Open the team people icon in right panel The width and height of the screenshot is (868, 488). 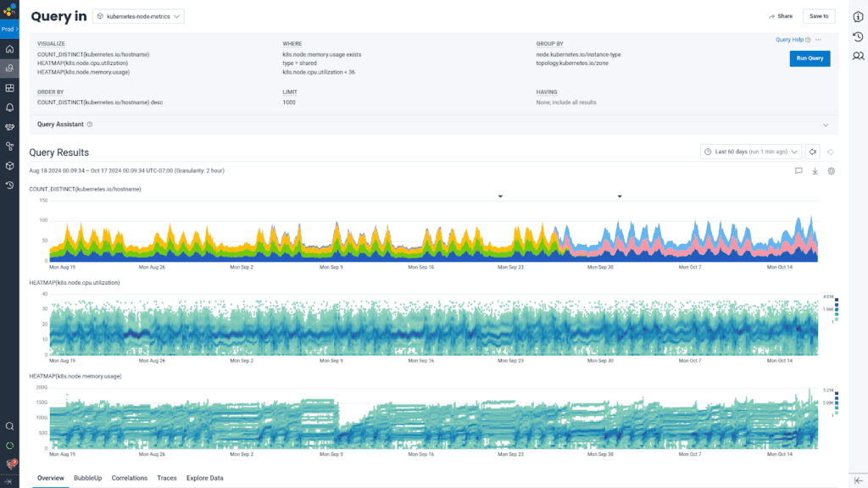[858, 56]
